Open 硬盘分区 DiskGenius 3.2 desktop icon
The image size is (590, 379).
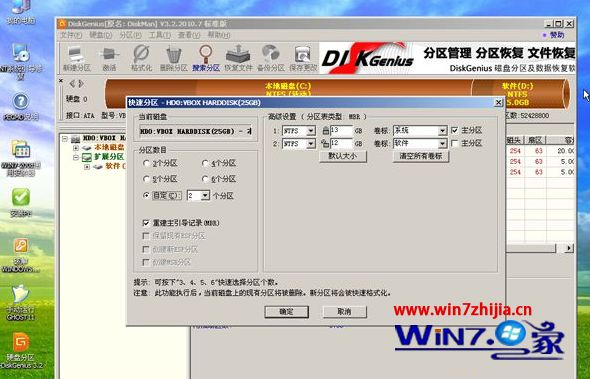coord(21,350)
